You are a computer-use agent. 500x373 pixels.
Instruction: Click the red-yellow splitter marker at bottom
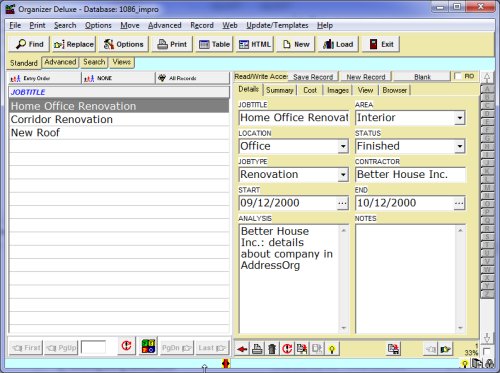226,363
